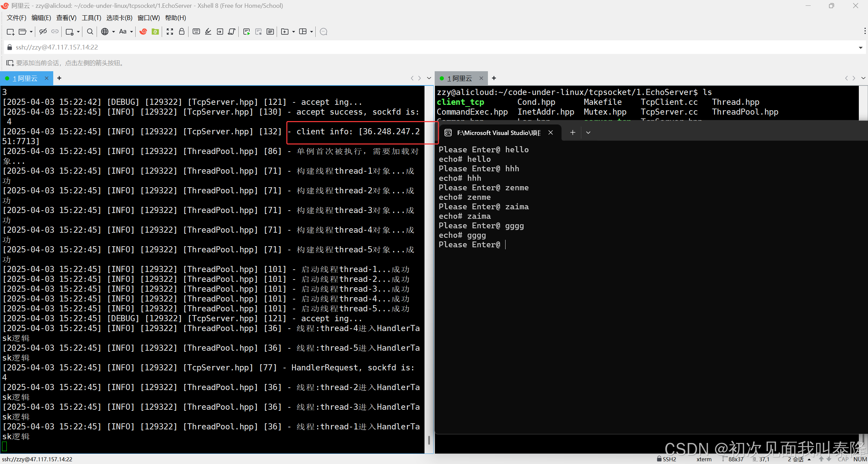
Task: Open the address bar history dropdown
Action: tap(860, 47)
